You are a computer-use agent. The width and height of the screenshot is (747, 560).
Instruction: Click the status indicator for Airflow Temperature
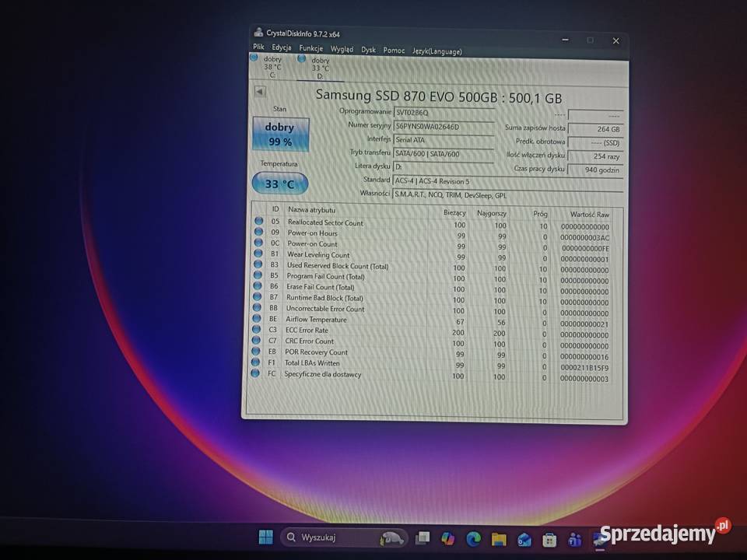point(258,320)
